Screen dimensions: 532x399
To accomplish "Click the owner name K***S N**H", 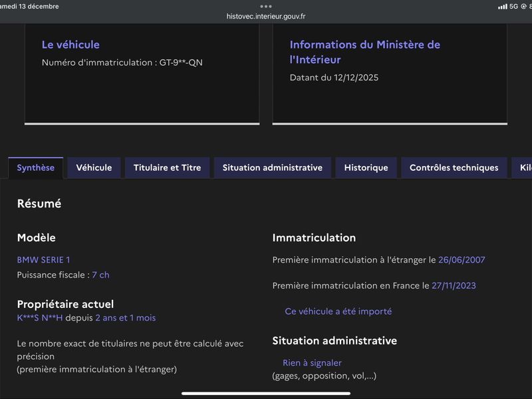I will coord(40,318).
